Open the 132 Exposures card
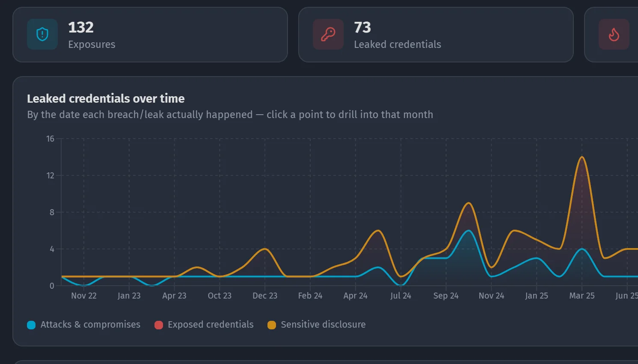Viewport: 638px width, 364px height. [150, 35]
